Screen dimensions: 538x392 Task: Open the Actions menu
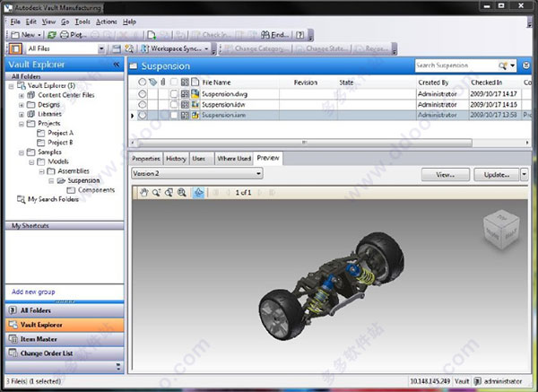pos(107,22)
